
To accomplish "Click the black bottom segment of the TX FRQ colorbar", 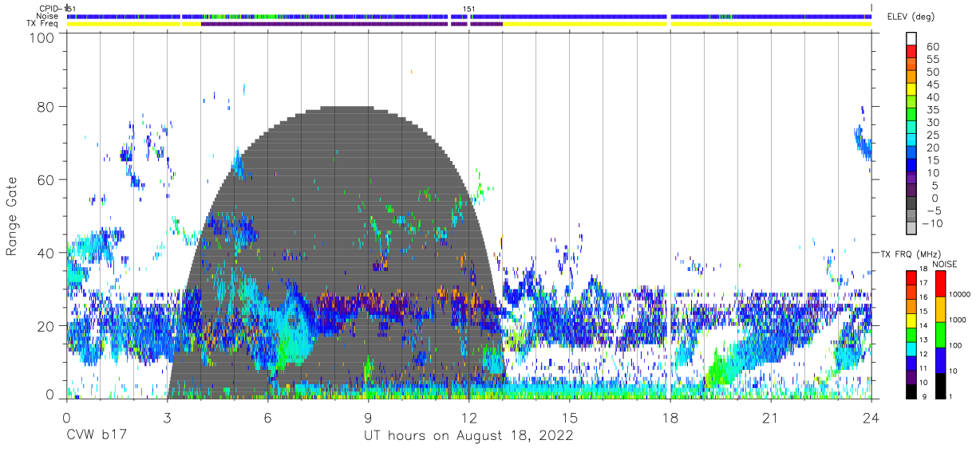I will pyautogui.click(x=911, y=391).
